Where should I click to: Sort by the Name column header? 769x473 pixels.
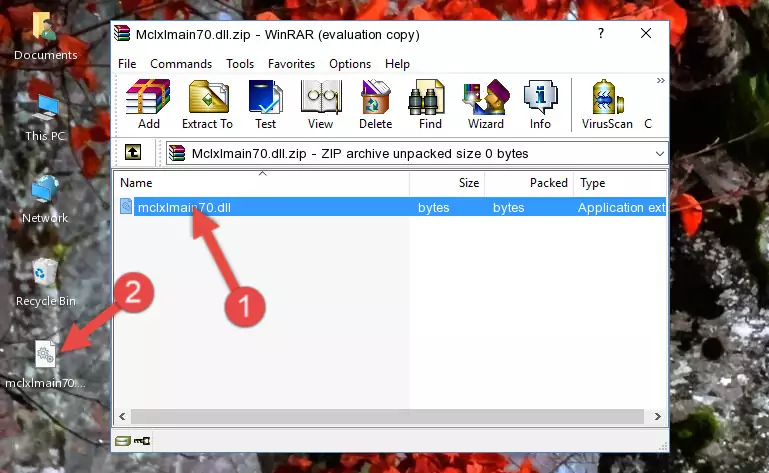pyautogui.click(x=262, y=183)
